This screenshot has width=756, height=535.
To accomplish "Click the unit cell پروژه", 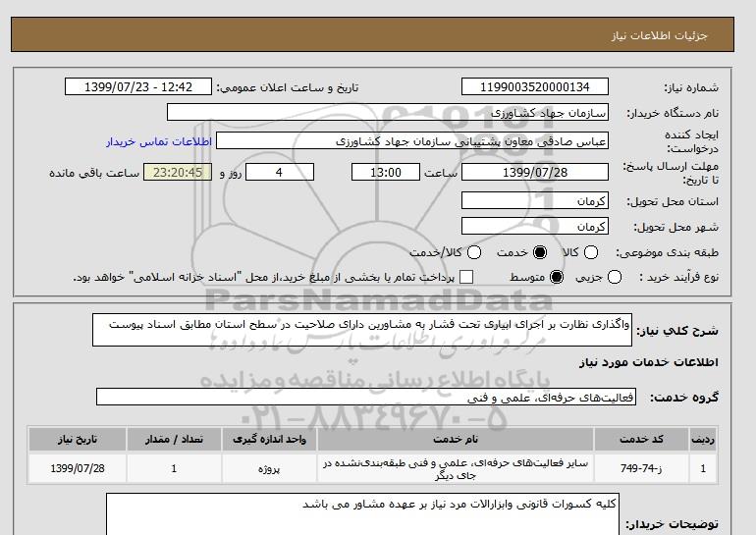I will [x=269, y=468].
